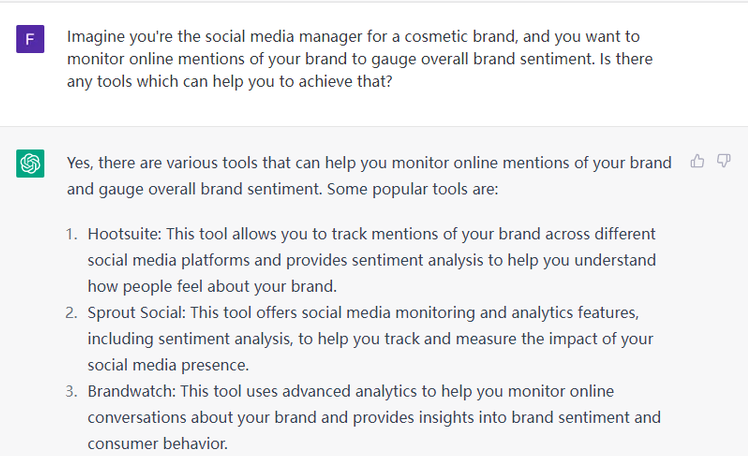Click the green ChatGPT logo avatar
This screenshot has width=748, height=456.
click(x=30, y=163)
